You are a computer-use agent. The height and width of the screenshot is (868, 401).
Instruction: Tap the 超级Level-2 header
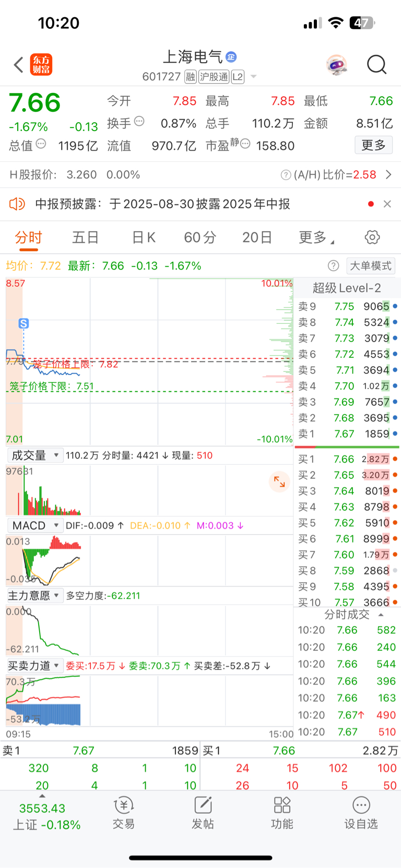[347, 288]
